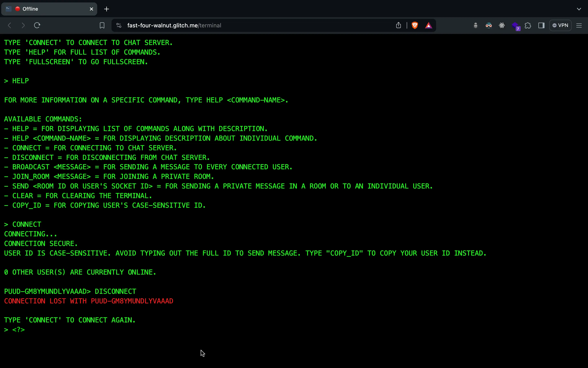This screenshot has width=588, height=368.
Task: Click the CLEAR command description line
Action: click(x=78, y=196)
